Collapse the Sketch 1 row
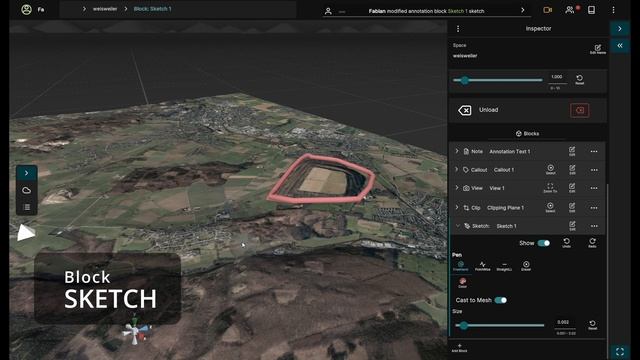640x360 pixels. pos(457,226)
